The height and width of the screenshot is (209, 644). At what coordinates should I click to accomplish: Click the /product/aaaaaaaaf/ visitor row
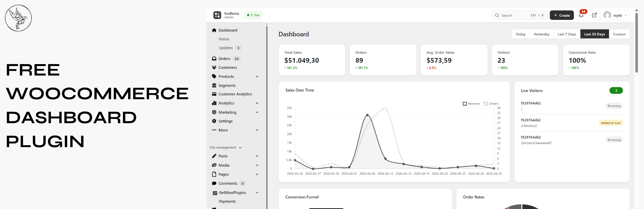[572, 140]
